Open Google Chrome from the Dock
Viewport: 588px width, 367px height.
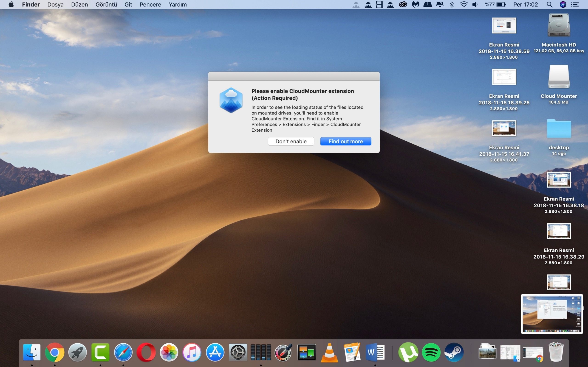(55, 352)
